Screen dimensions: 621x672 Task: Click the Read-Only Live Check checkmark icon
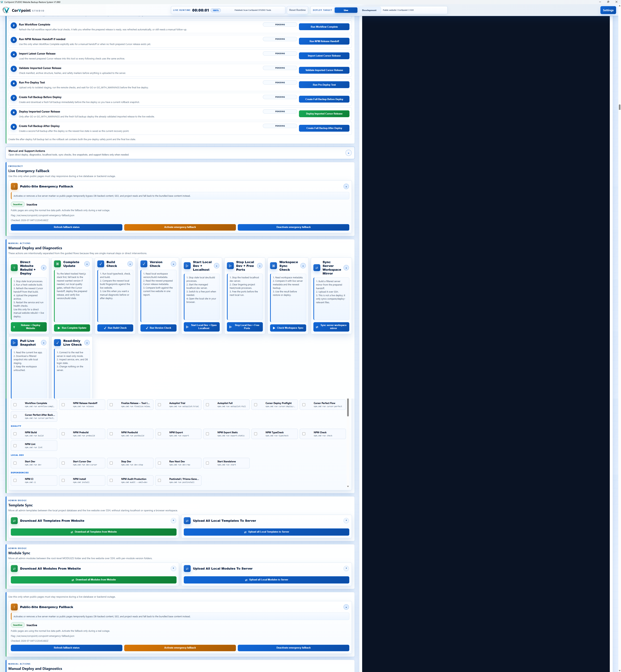tap(57, 343)
